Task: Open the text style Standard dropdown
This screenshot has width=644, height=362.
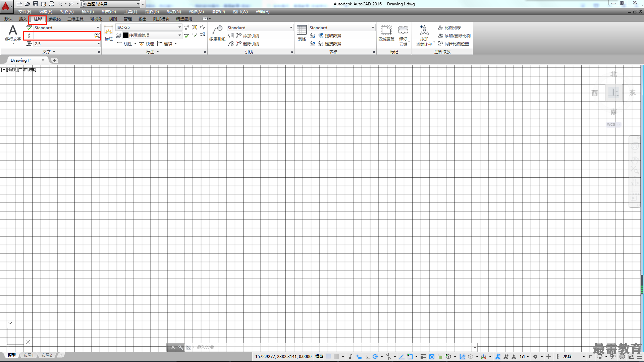Action: click(67, 27)
